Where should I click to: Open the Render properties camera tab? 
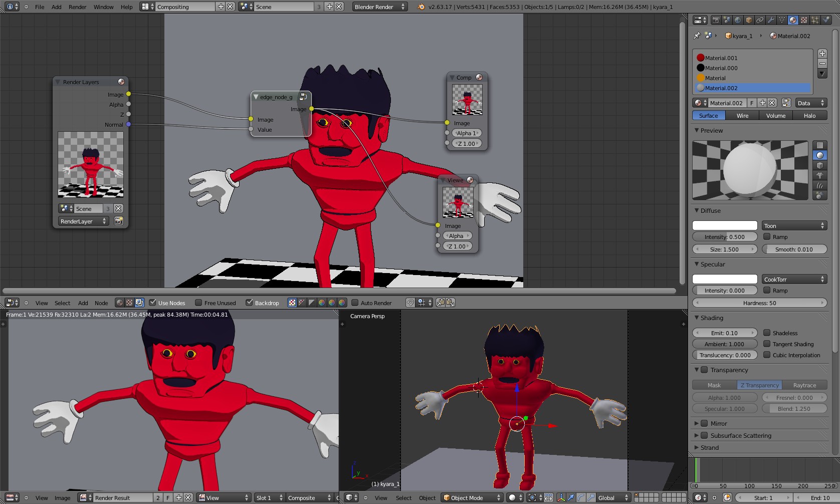(x=716, y=20)
